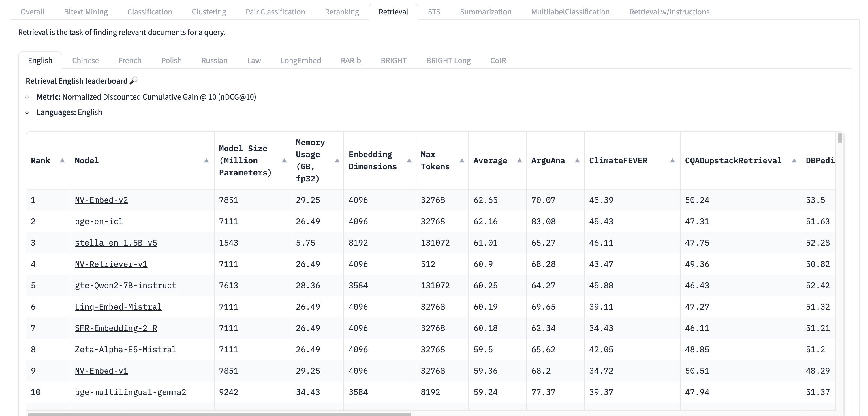868x416 pixels.
Task: Sort by Model Size arrow icon
Action: (284, 160)
